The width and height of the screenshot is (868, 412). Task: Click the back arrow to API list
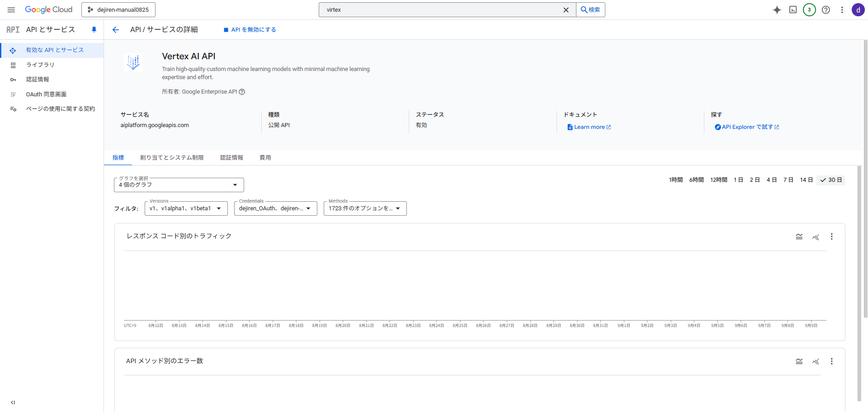pos(116,30)
